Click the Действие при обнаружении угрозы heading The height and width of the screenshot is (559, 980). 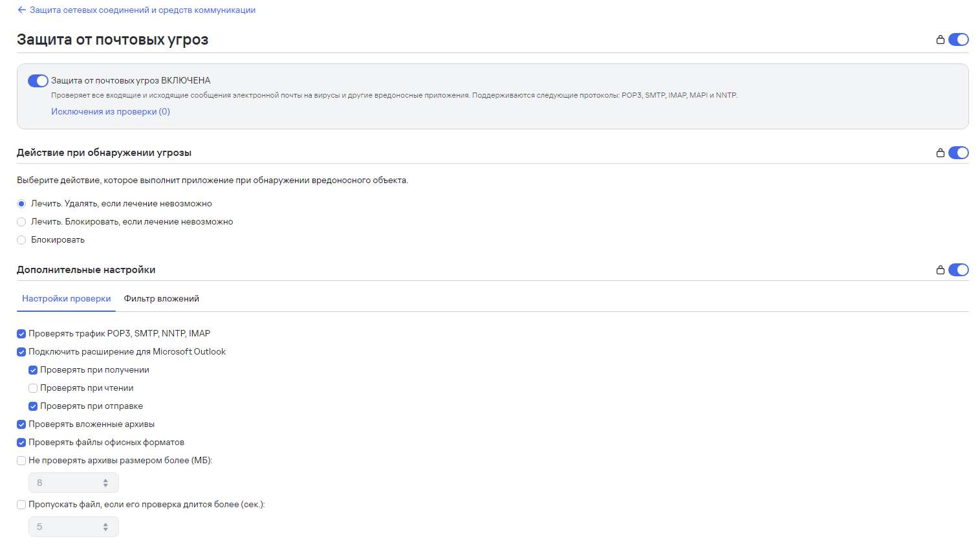tap(104, 153)
